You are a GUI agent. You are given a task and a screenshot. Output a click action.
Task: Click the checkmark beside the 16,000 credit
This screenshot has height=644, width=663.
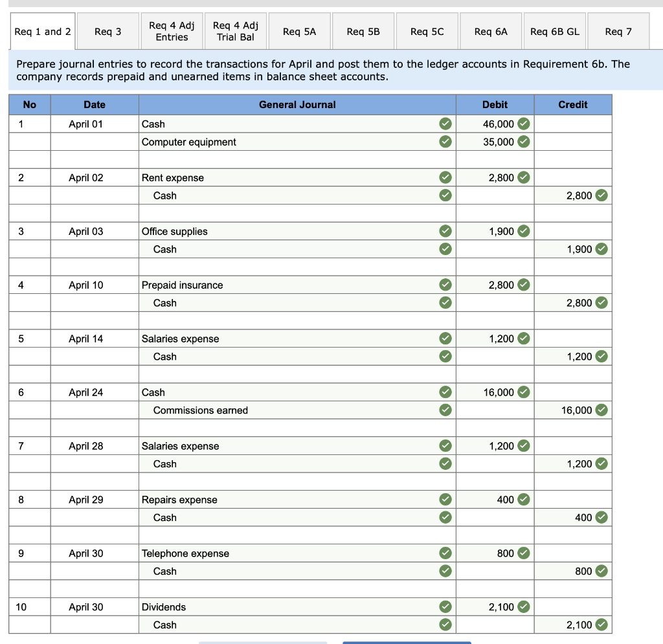pyautogui.click(x=601, y=410)
